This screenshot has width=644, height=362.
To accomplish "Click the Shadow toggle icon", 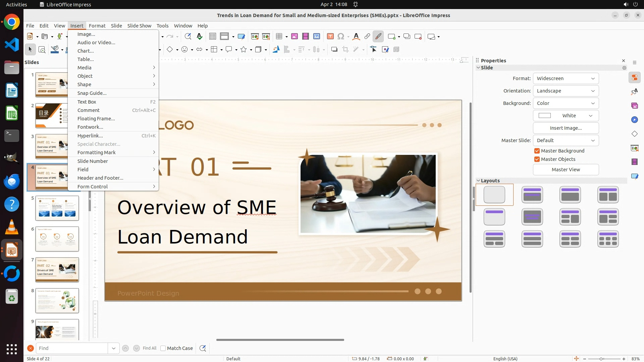I will point(334,50).
